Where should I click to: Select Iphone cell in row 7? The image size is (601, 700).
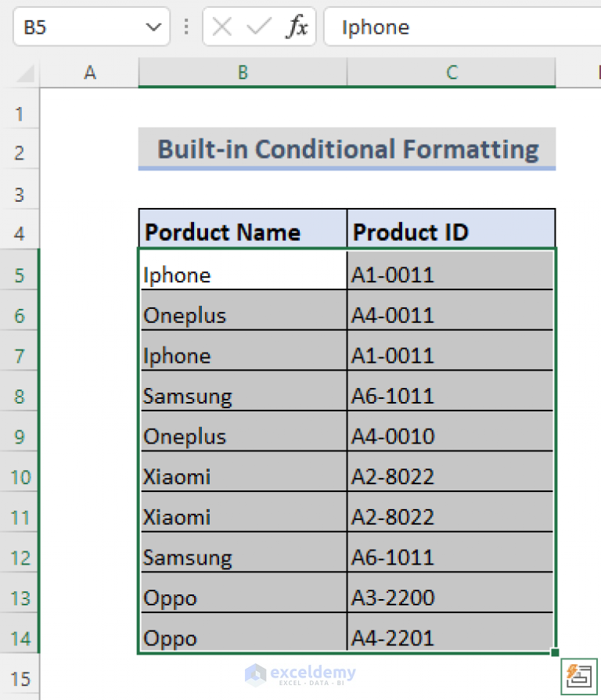(x=243, y=351)
